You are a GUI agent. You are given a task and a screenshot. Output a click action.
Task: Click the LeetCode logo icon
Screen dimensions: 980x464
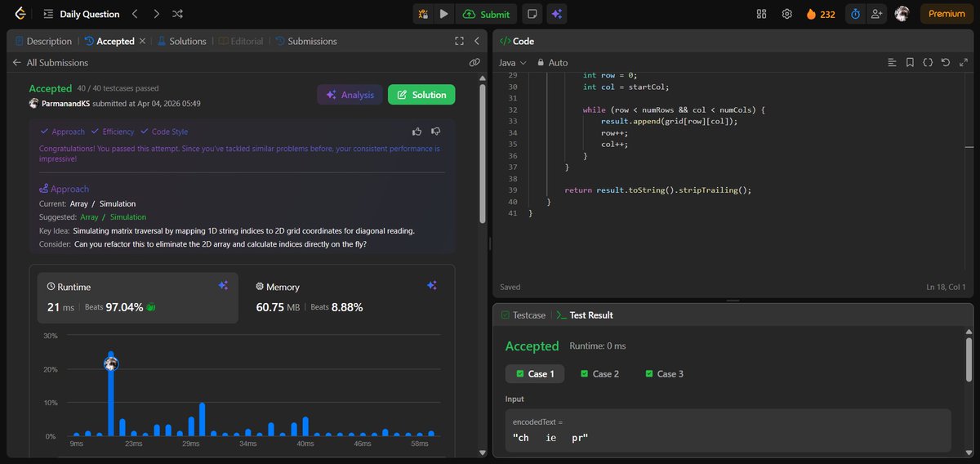click(x=20, y=14)
